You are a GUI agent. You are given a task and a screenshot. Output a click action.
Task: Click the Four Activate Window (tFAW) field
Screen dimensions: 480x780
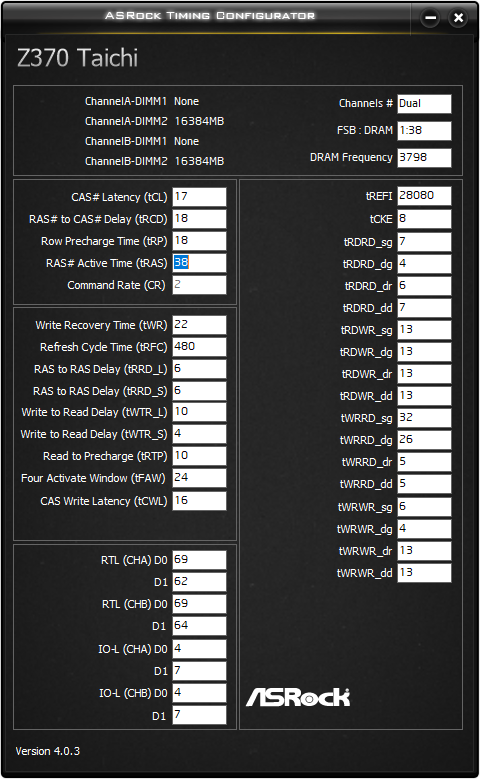(199, 478)
